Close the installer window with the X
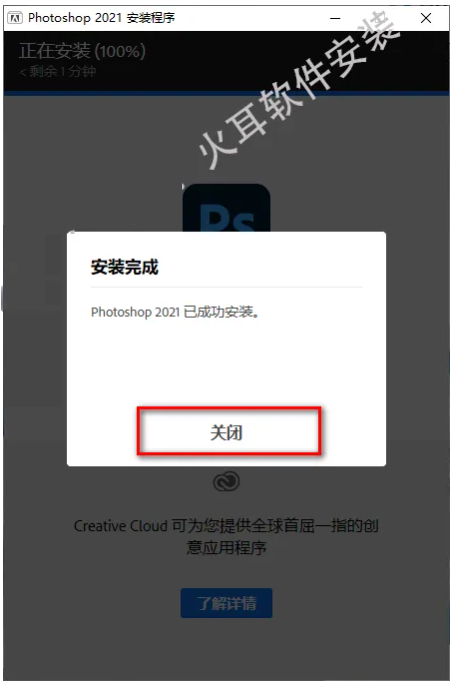 pyautogui.click(x=426, y=18)
